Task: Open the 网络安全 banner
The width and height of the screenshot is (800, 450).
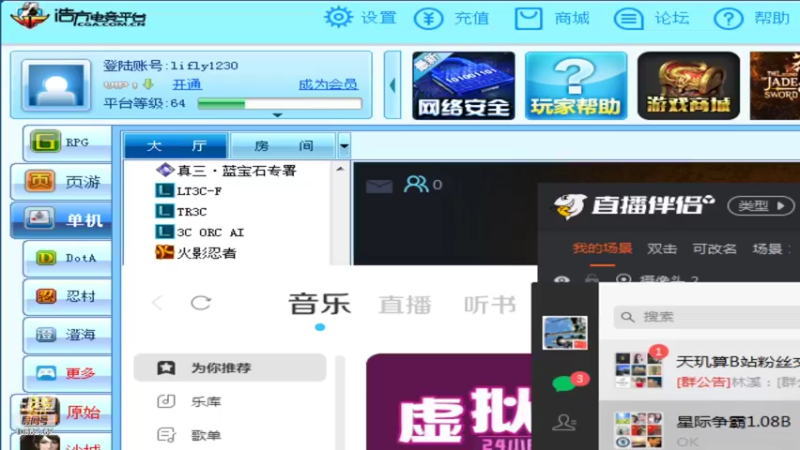Action: tap(463, 86)
